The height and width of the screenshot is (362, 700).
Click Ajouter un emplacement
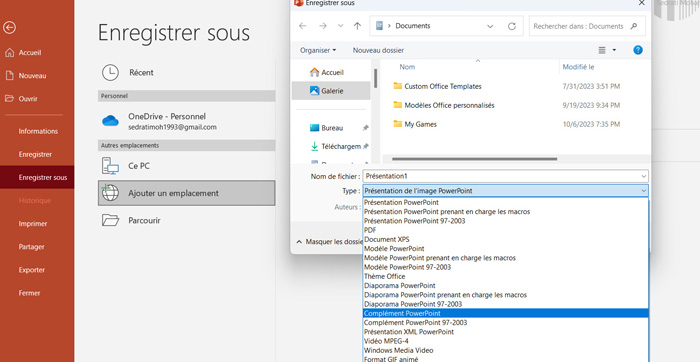(x=186, y=193)
